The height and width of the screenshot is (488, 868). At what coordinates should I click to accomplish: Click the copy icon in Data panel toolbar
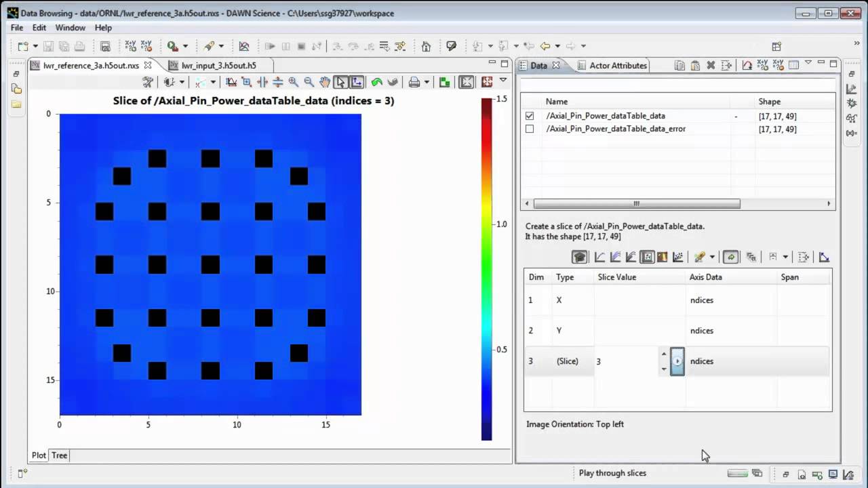tap(679, 65)
